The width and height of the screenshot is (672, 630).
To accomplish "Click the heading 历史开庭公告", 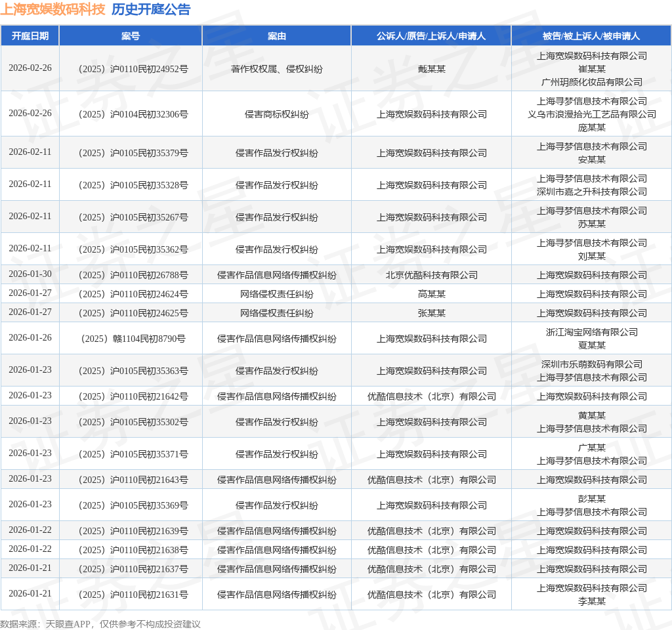I will coord(151,9).
